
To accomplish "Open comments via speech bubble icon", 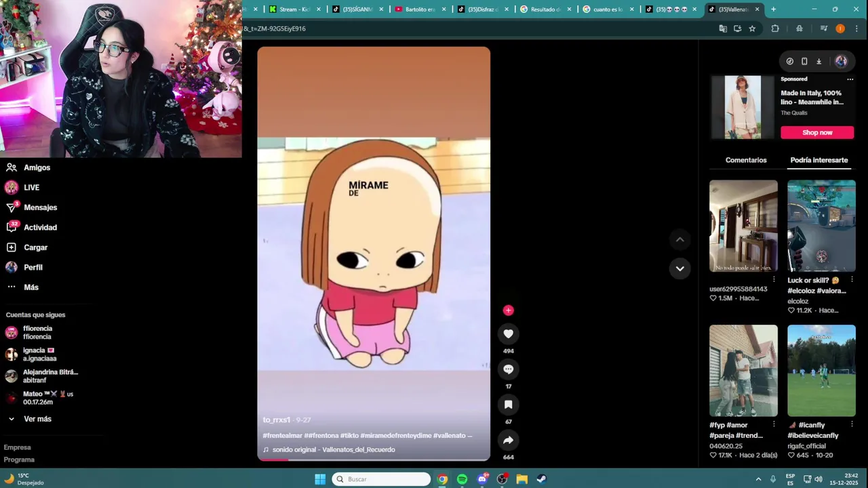I will (x=508, y=369).
